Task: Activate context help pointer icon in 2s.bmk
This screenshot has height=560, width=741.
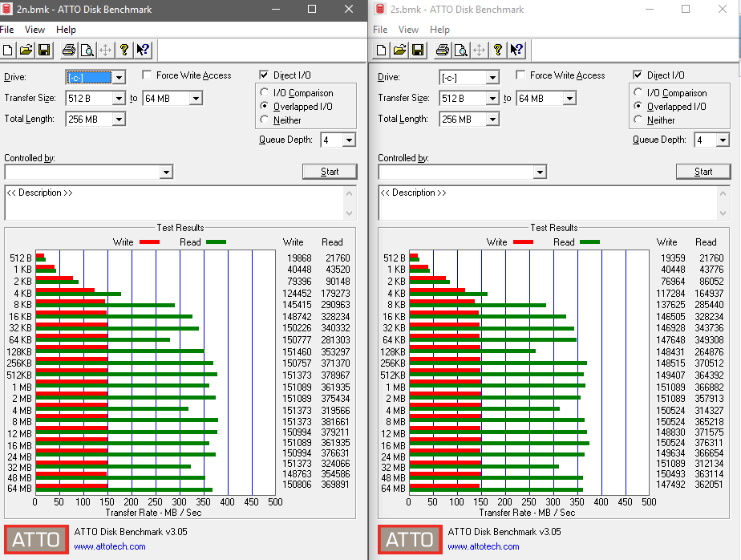Action: 516,50
